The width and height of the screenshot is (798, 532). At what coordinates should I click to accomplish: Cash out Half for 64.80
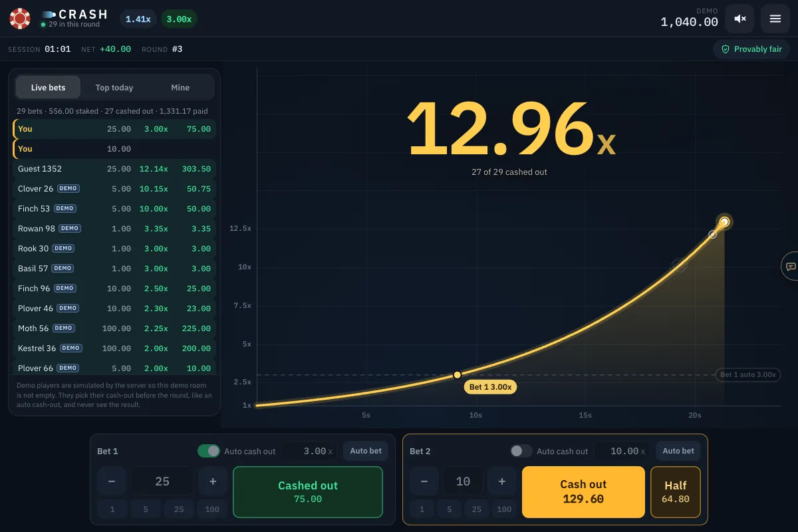[x=675, y=492]
